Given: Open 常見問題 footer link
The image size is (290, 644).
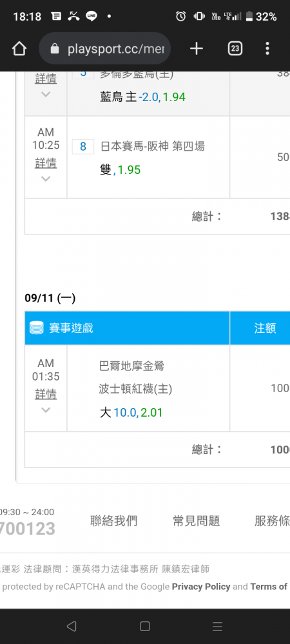Looking at the screenshot, I should tap(197, 521).
